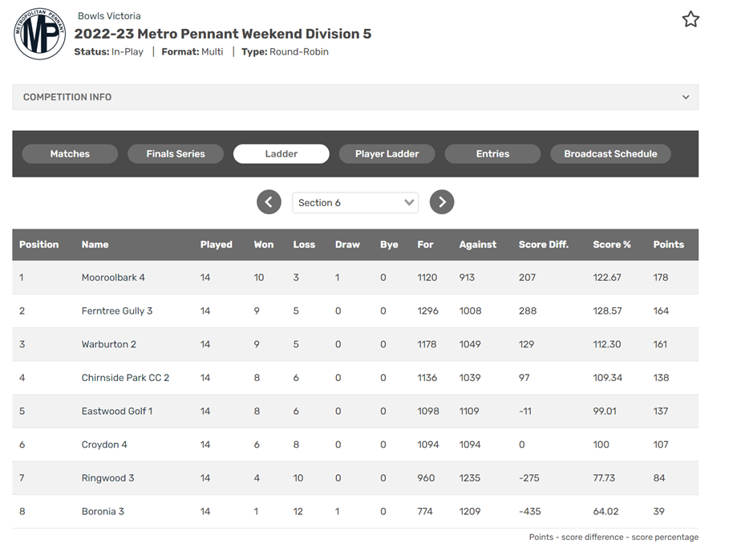The image size is (733, 560).
Task: Open the COMPETITION INFO panel header
Action: [355, 97]
